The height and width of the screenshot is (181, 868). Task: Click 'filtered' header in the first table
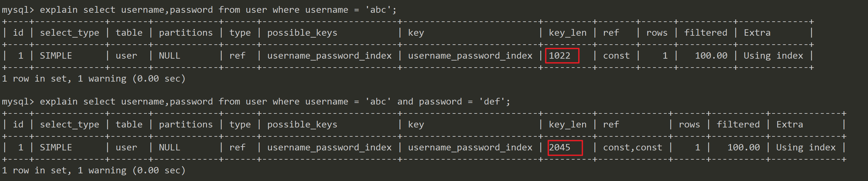(x=706, y=33)
